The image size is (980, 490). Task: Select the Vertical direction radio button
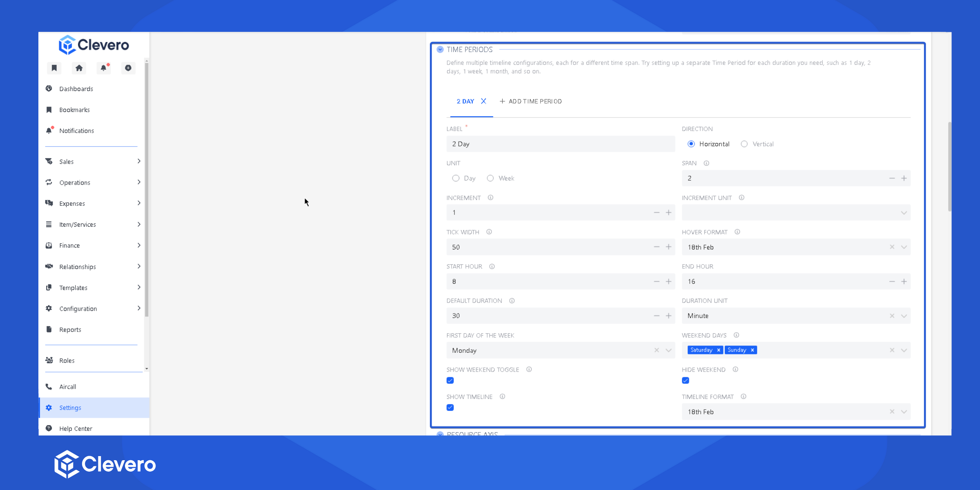744,144
